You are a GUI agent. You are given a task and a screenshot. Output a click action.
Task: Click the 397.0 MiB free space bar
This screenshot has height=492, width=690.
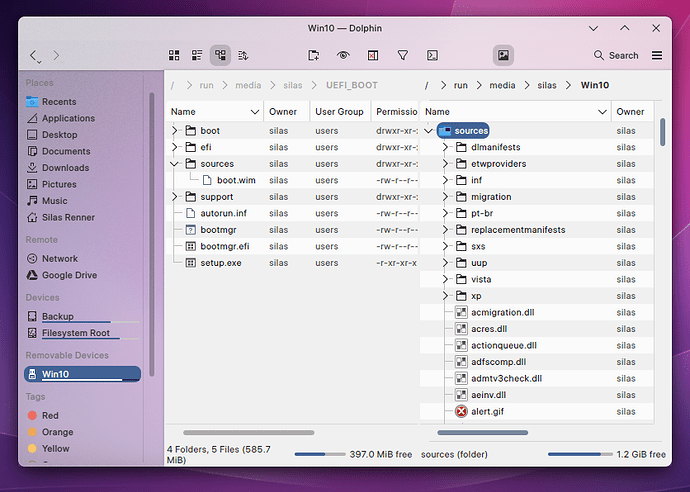pyautogui.click(x=320, y=454)
